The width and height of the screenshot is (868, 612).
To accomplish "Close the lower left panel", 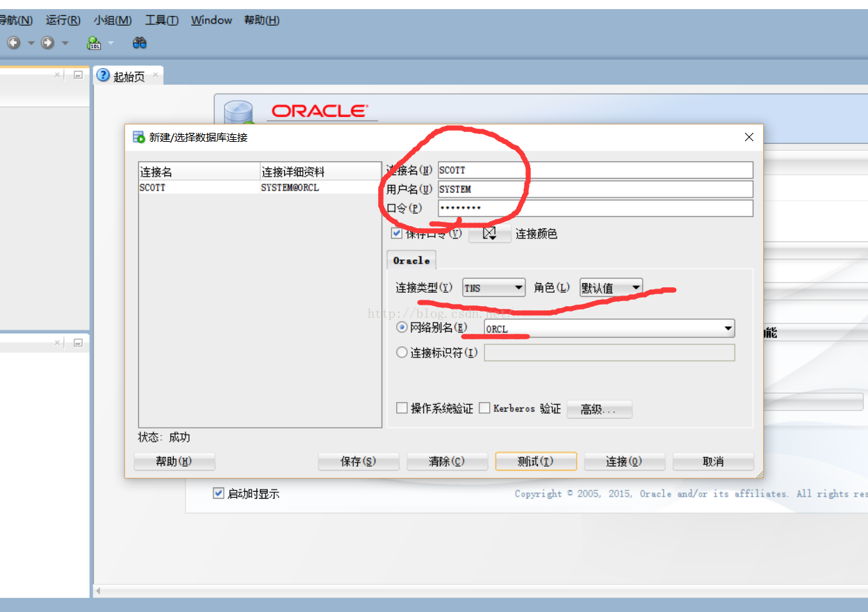I will point(58,343).
